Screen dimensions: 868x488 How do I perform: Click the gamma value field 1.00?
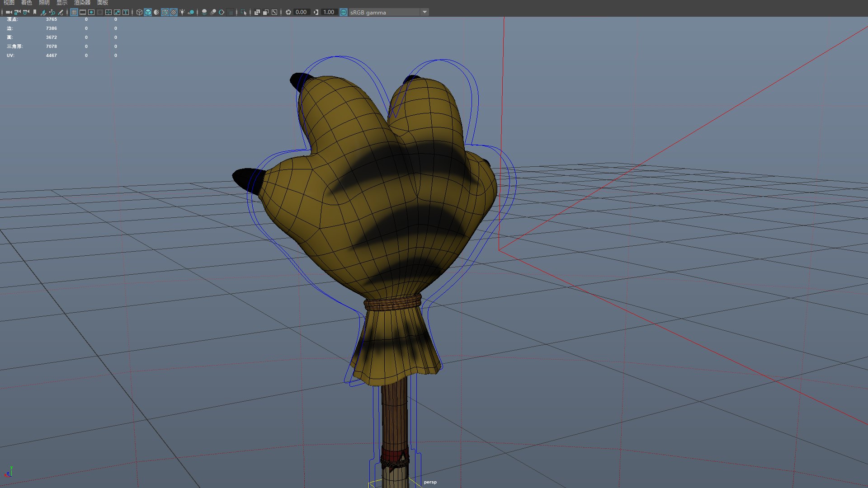[329, 12]
